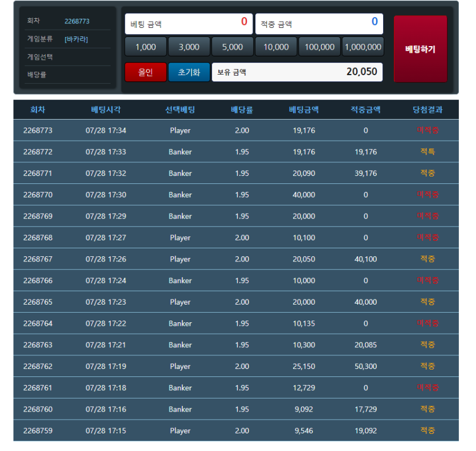Click 적중 result for round 2268765
The image size is (476, 451).
coord(428,302)
